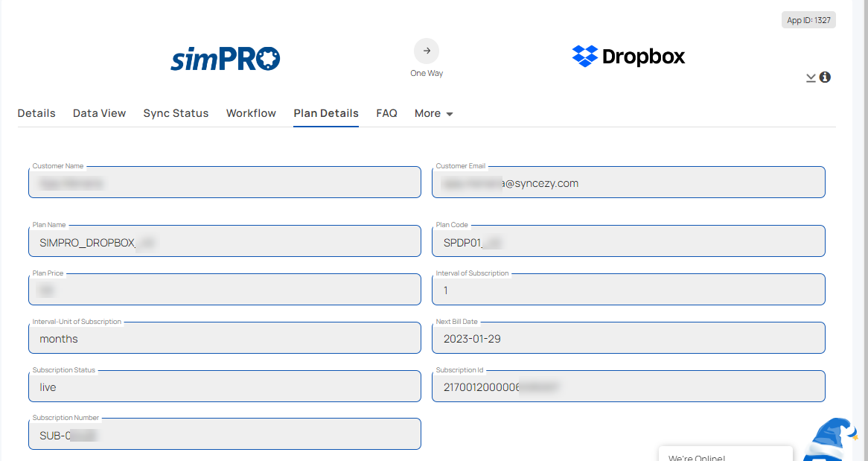Switch to the Data View tab

[100, 113]
